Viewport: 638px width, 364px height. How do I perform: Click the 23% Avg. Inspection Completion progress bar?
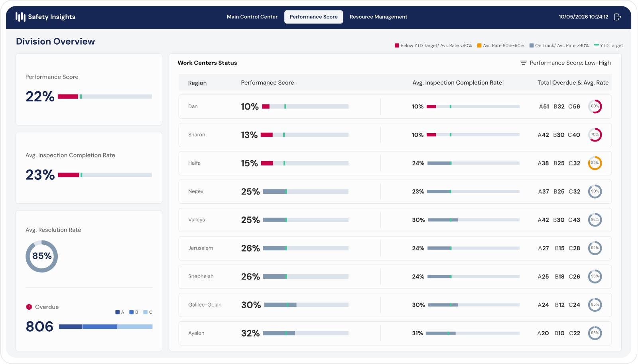tap(105, 175)
